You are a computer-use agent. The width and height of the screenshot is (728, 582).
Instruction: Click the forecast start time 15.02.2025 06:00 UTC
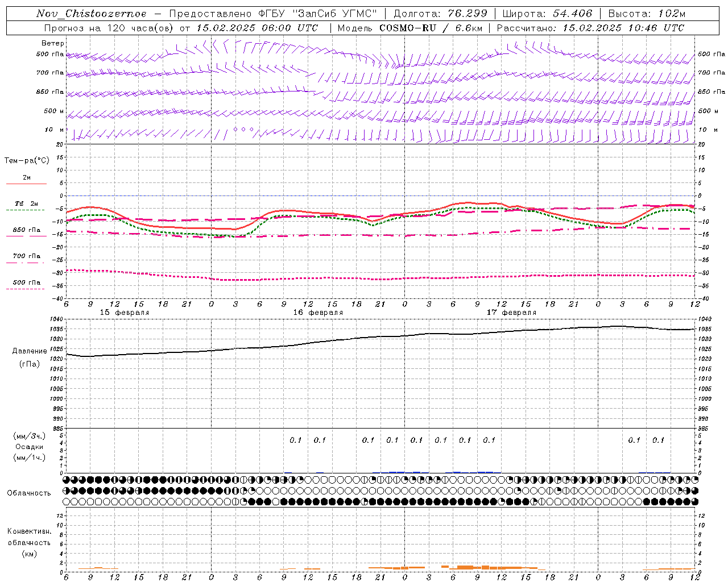(257, 28)
